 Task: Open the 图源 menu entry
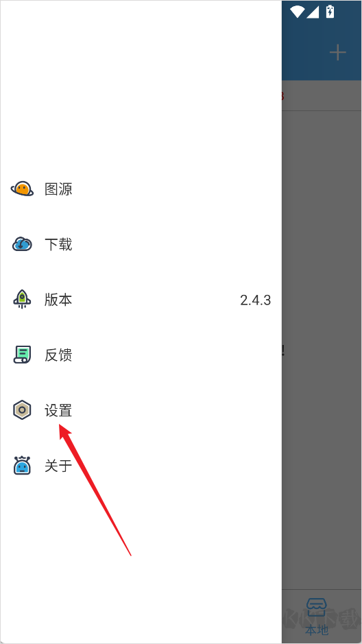tap(141, 189)
